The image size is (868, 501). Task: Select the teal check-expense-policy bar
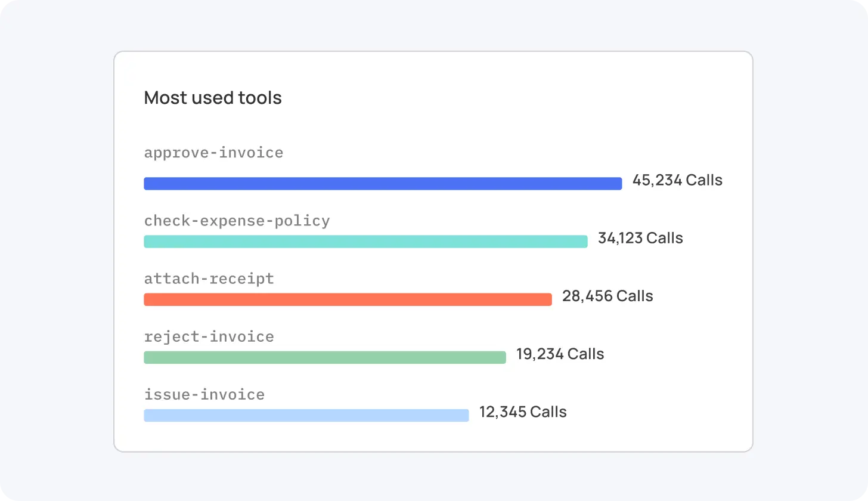point(365,242)
